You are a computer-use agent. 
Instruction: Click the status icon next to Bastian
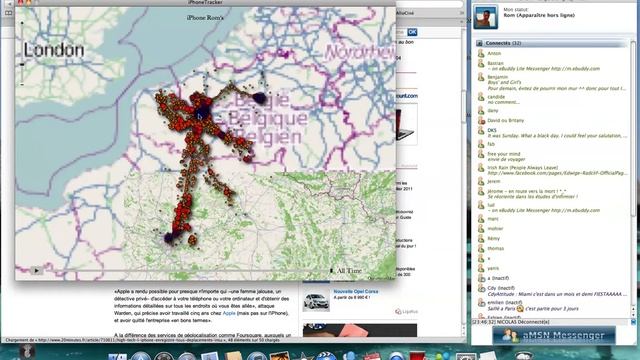[481, 64]
